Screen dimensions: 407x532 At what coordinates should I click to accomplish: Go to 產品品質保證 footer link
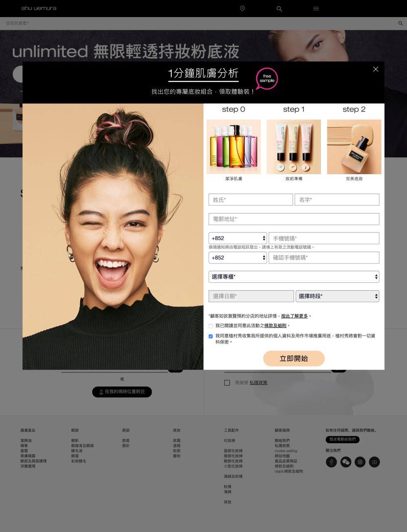(x=286, y=461)
